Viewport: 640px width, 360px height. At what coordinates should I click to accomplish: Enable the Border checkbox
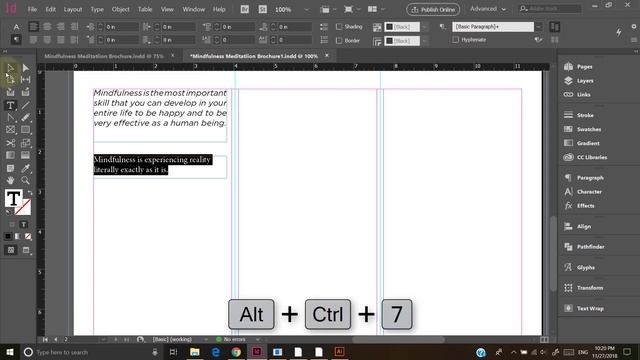[339, 40]
